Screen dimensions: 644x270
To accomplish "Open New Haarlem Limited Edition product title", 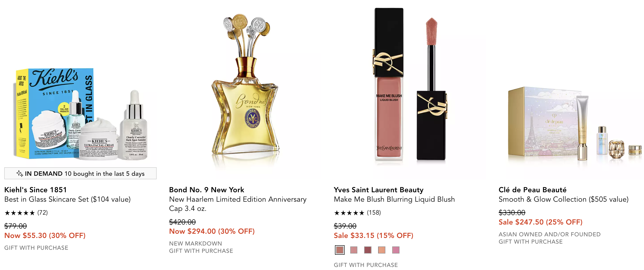I will click(238, 204).
